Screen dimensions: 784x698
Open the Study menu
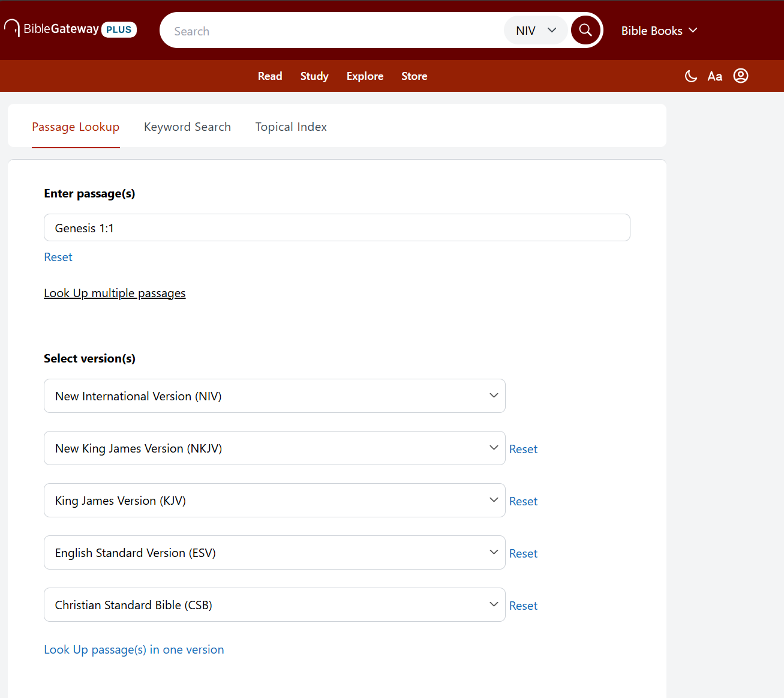tap(314, 76)
